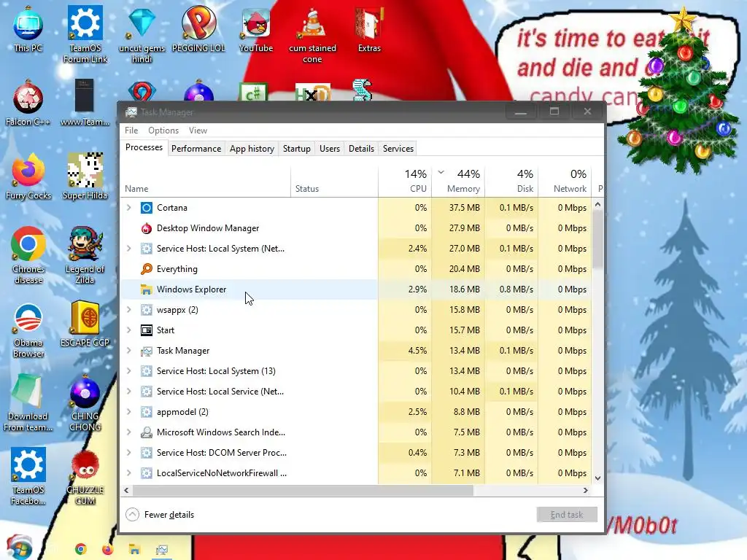The image size is (747, 560).
Task: Click Windows Explorer's 18.6 MB memory value
Action: click(464, 289)
